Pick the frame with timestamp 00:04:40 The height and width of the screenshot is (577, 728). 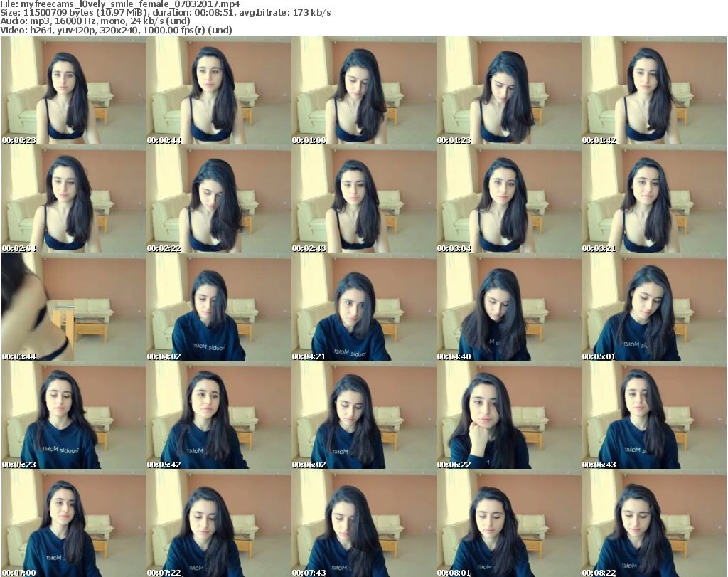click(509, 307)
